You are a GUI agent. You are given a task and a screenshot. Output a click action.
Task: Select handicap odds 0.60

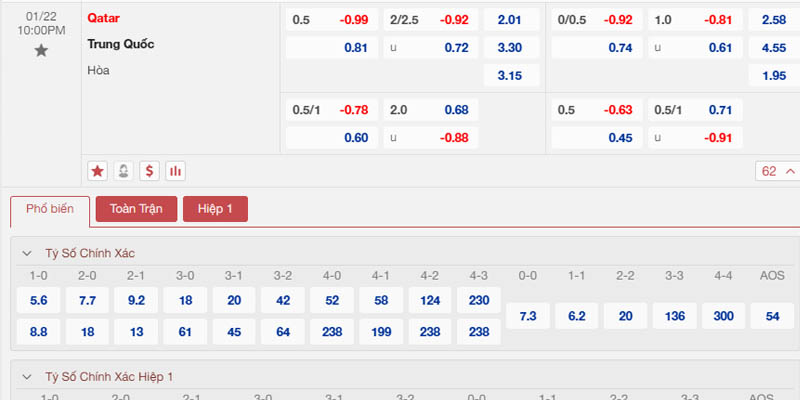point(332,138)
